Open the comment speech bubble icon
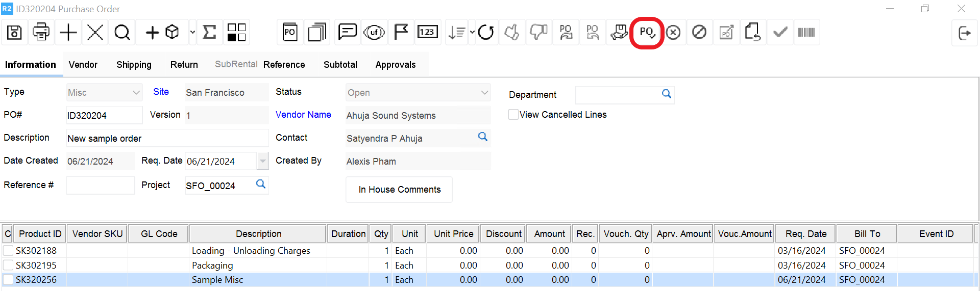980x291 pixels. tap(347, 33)
